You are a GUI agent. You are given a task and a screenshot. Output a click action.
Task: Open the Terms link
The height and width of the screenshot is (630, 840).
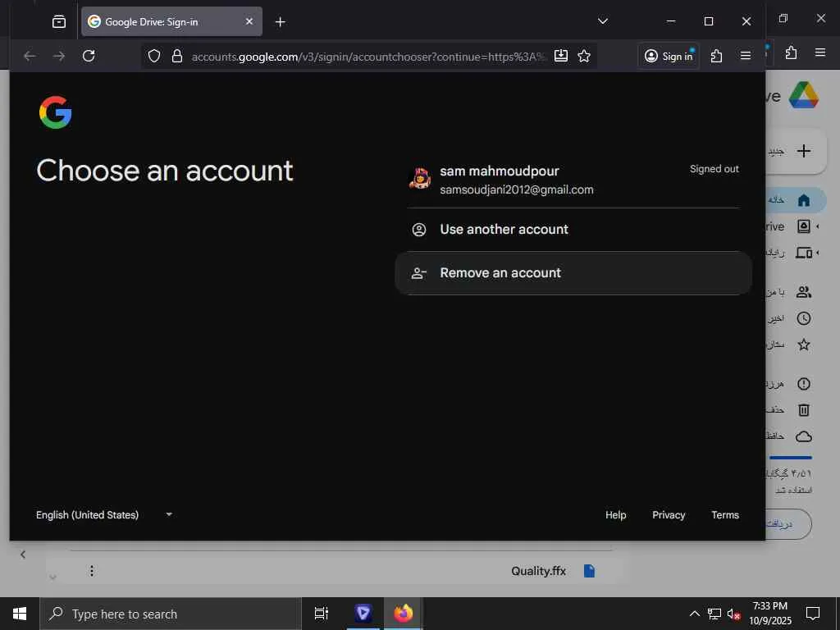click(x=725, y=515)
